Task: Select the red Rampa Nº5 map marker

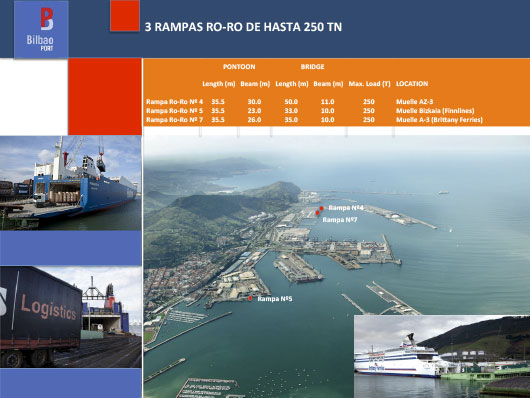Action: (x=250, y=298)
